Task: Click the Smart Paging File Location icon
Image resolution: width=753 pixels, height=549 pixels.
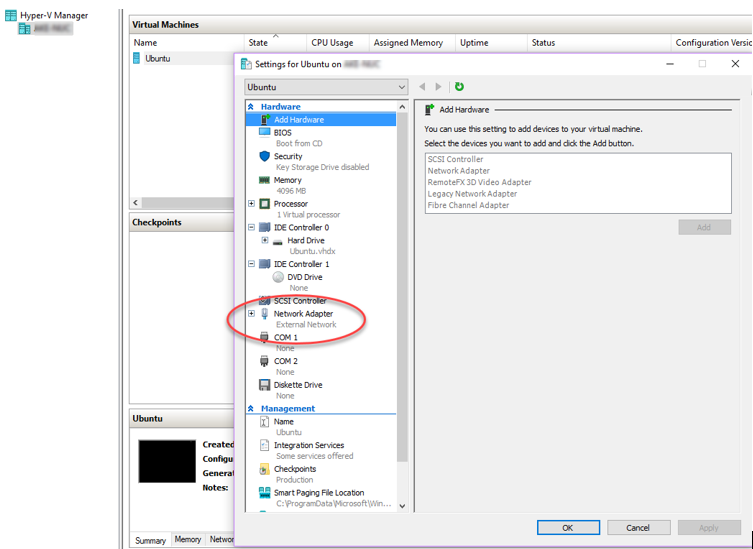Action: pos(265,492)
